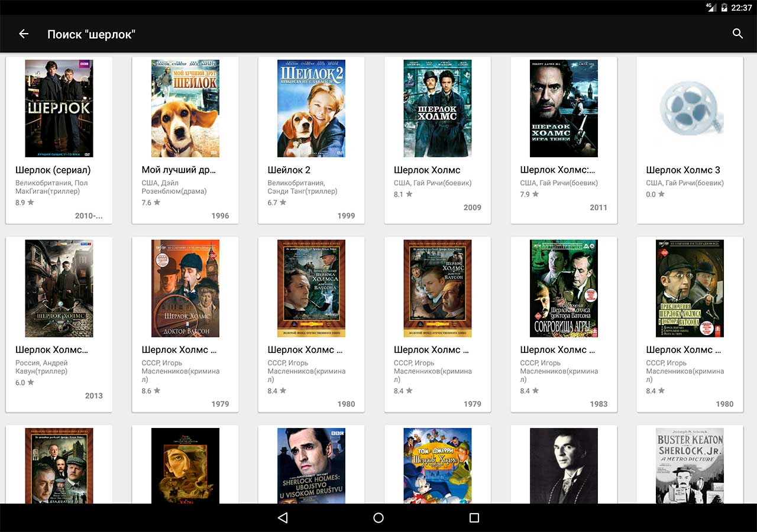Tap the Android home circle button
757x532 pixels.
(378, 518)
